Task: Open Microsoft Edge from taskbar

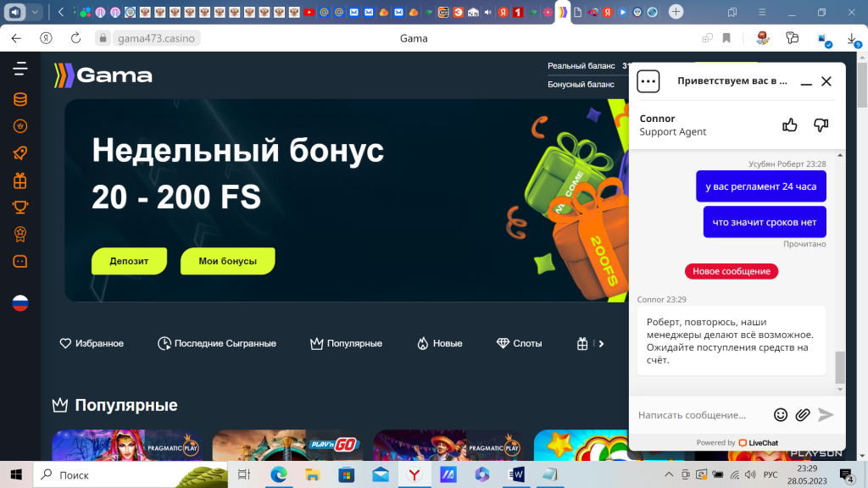Action: pos(278,474)
